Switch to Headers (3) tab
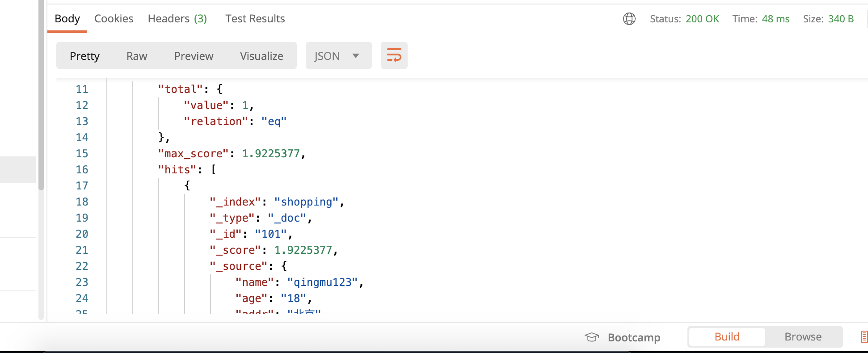This screenshot has height=353, width=868. pos(177,19)
